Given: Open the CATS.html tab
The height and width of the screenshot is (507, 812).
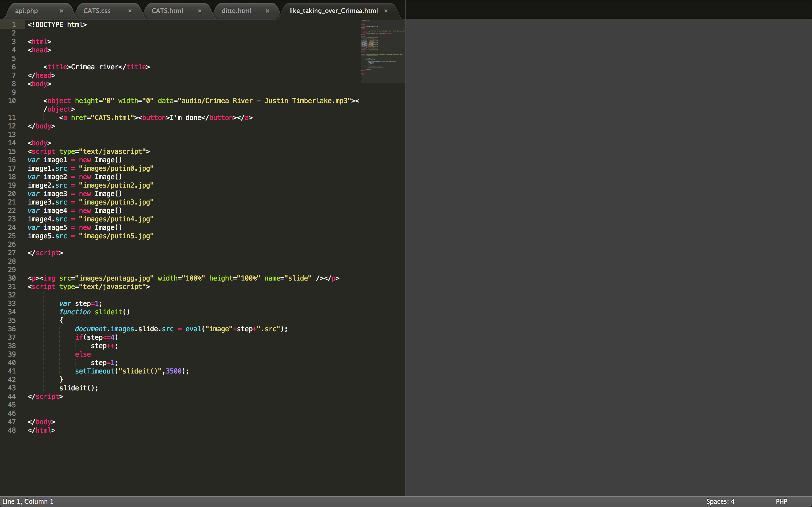Looking at the screenshot, I should (167, 11).
